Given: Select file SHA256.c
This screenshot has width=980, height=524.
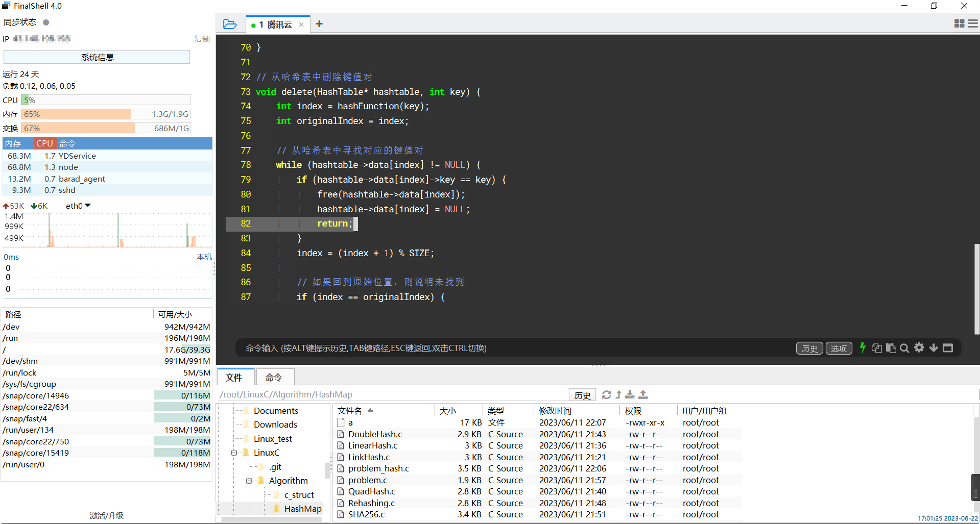Looking at the screenshot, I should tap(366, 514).
